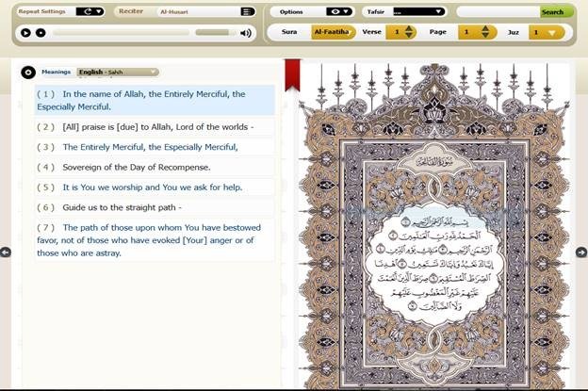This screenshot has height=391, width=588.
Task: Decrease the Verse number with down arrow
Action: pos(409,36)
